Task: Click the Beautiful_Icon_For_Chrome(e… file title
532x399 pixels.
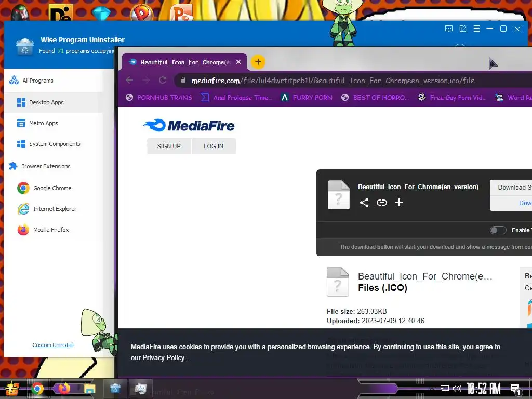Action: 425,276
